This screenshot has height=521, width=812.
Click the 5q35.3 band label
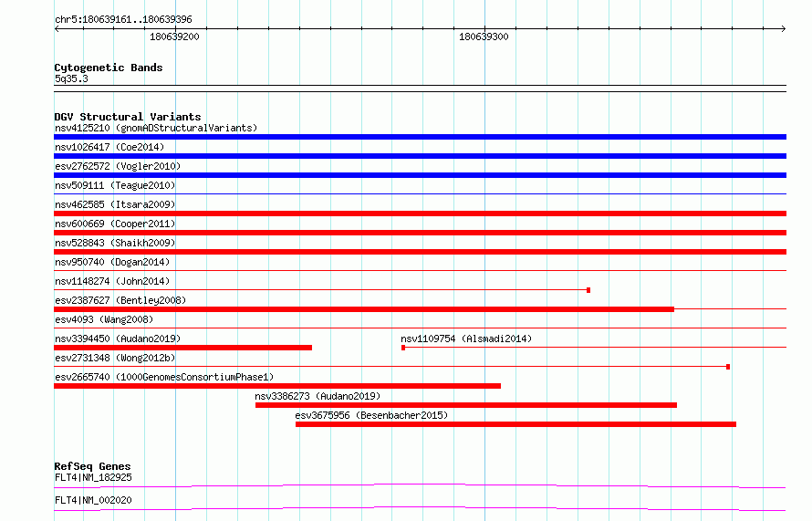pyautogui.click(x=71, y=78)
